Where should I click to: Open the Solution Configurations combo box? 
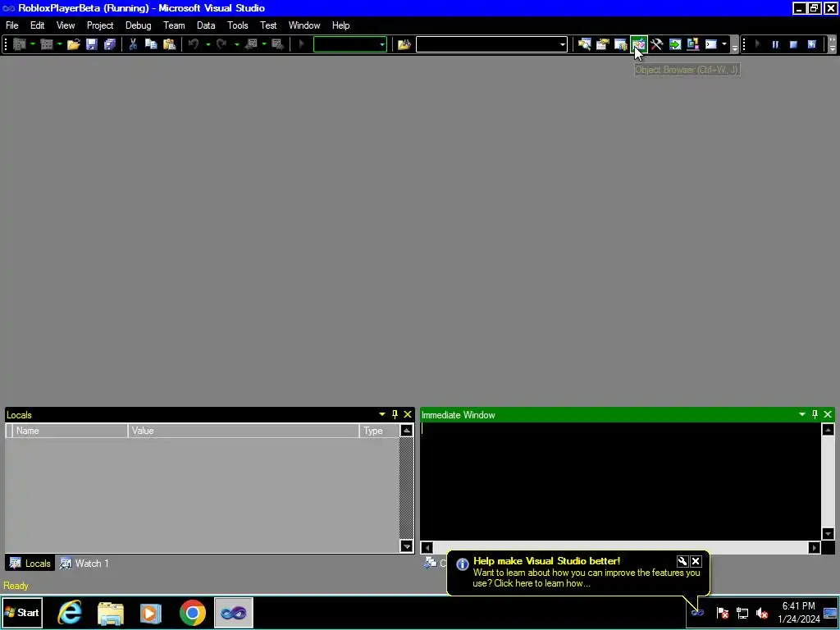[349, 44]
